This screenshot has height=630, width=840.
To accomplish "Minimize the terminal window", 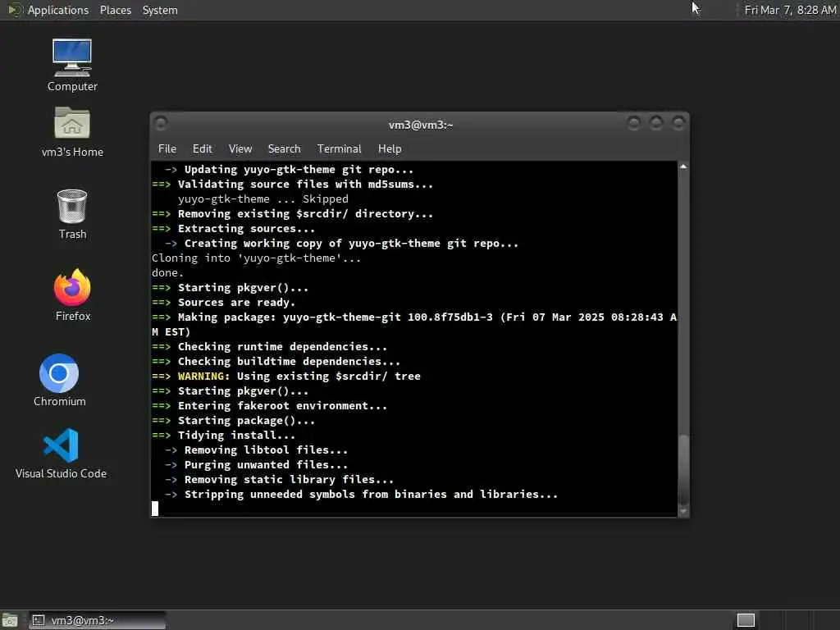I will click(634, 124).
